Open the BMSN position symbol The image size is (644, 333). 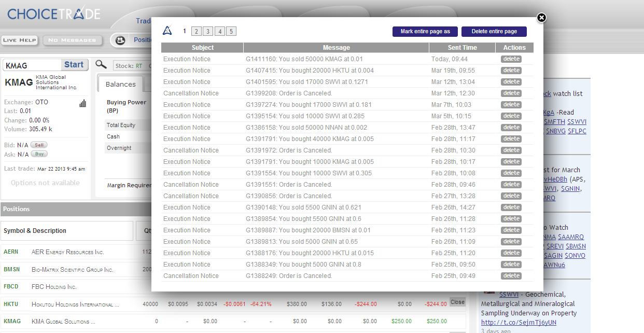coord(11,270)
